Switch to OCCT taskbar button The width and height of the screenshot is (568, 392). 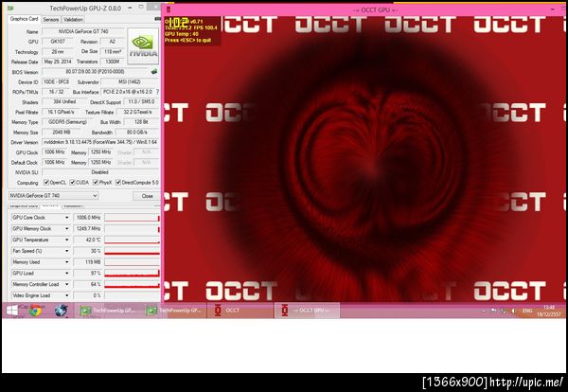point(240,311)
